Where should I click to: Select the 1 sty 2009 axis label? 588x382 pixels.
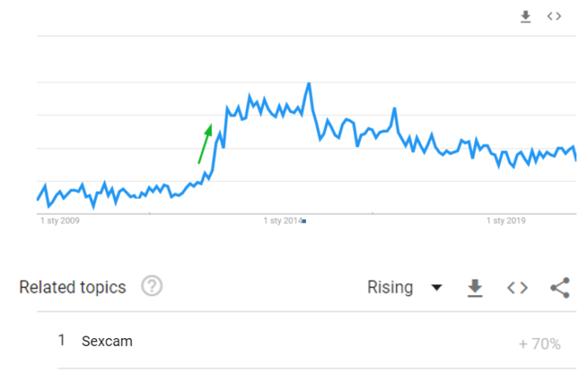click(x=60, y=221)
